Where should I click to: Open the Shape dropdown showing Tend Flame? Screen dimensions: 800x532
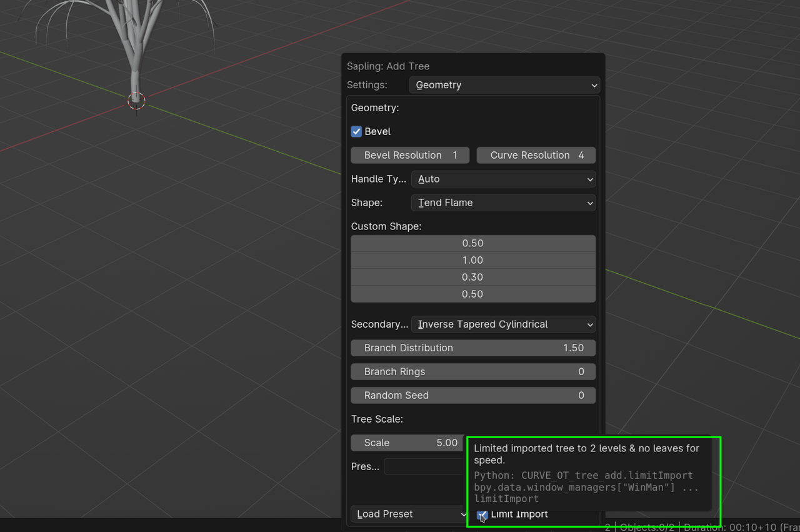(503, 203)
